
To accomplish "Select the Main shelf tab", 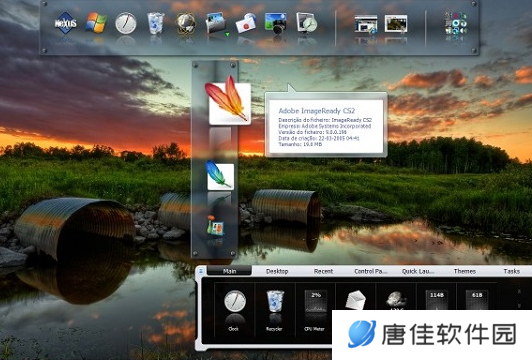I will pyautogui.click(x=230, y=271).
